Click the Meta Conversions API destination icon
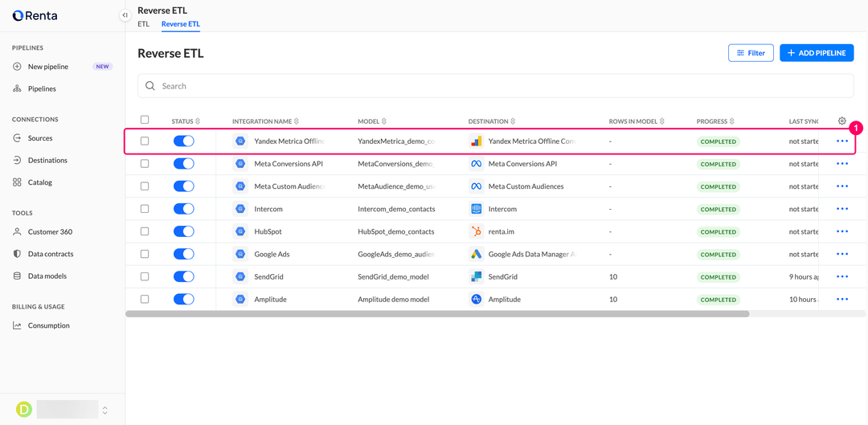The width and height of the screenshot is (868, 425). [x=476, y=164]
